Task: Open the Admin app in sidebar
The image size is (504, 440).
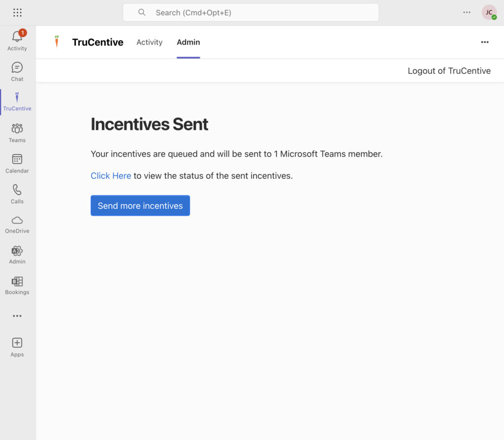Action: click(17, 251)
